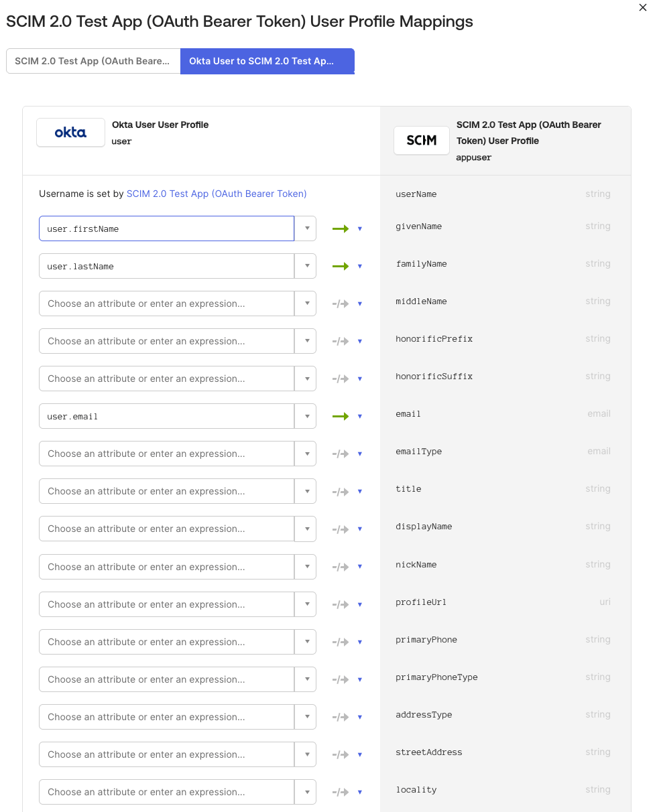Viewport: 657px width, 812px height.
Task: Click the grey do-not-map arrow for streetAddress
Action: [x=341, y=754]
